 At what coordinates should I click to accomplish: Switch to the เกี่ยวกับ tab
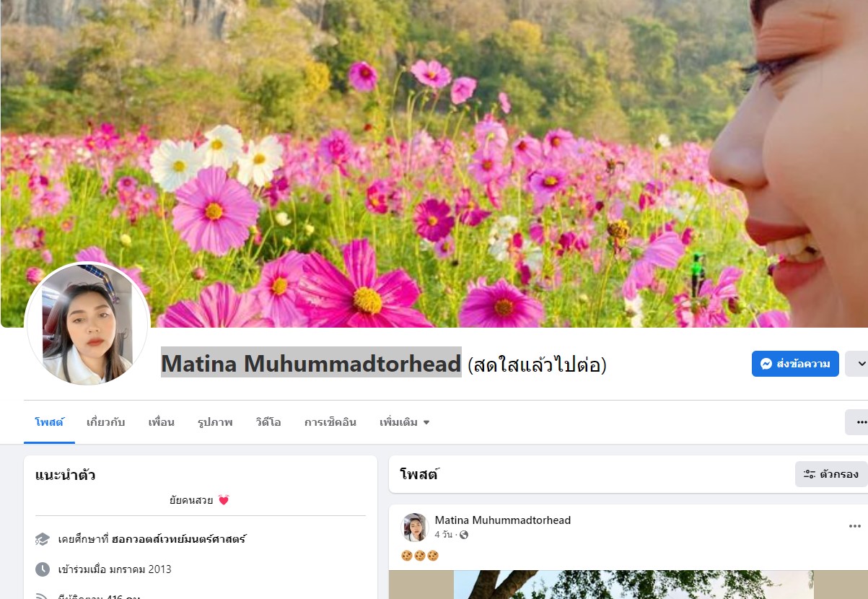point(105,422)
